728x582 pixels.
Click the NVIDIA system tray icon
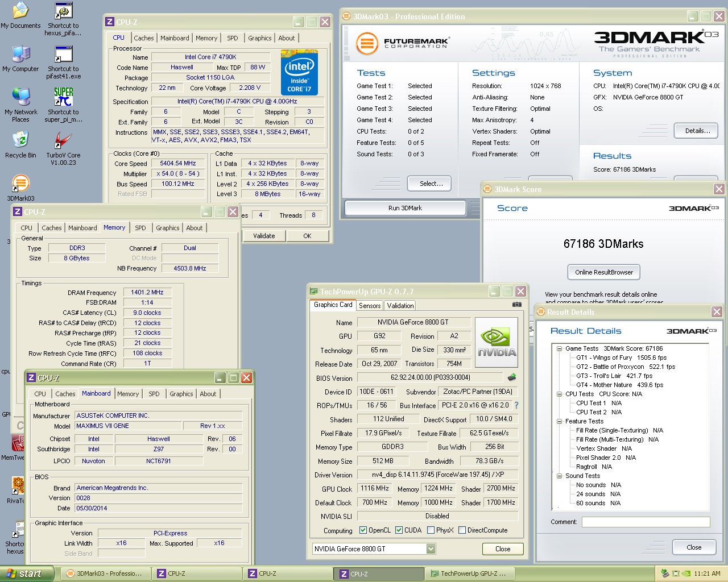click(686, 573)
